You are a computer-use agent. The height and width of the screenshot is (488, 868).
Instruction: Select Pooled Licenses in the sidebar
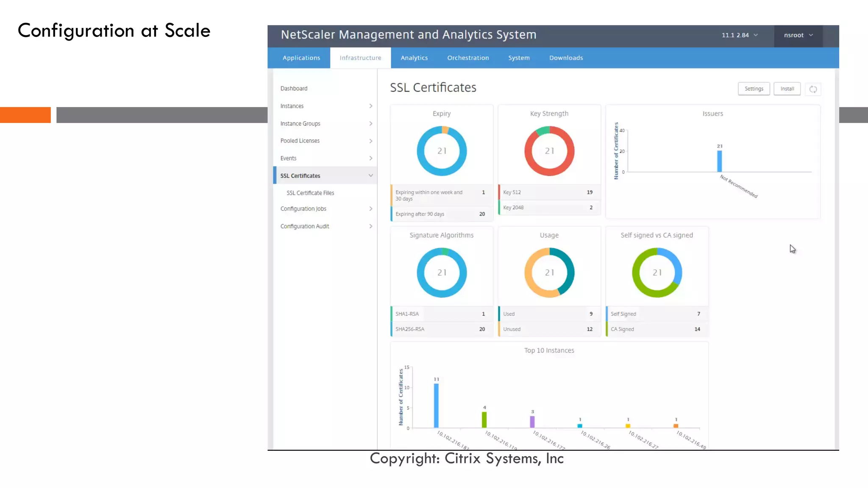tap(300, 141)
